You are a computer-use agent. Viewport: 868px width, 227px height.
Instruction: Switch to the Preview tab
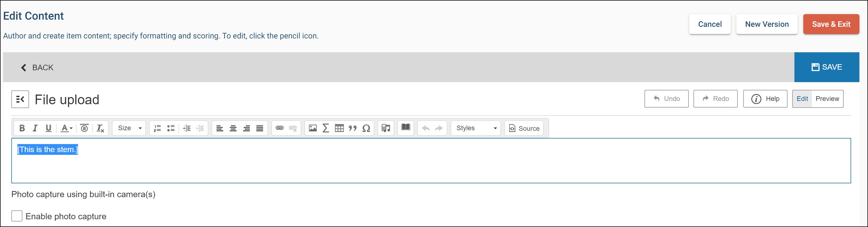(x=827, y=99)
